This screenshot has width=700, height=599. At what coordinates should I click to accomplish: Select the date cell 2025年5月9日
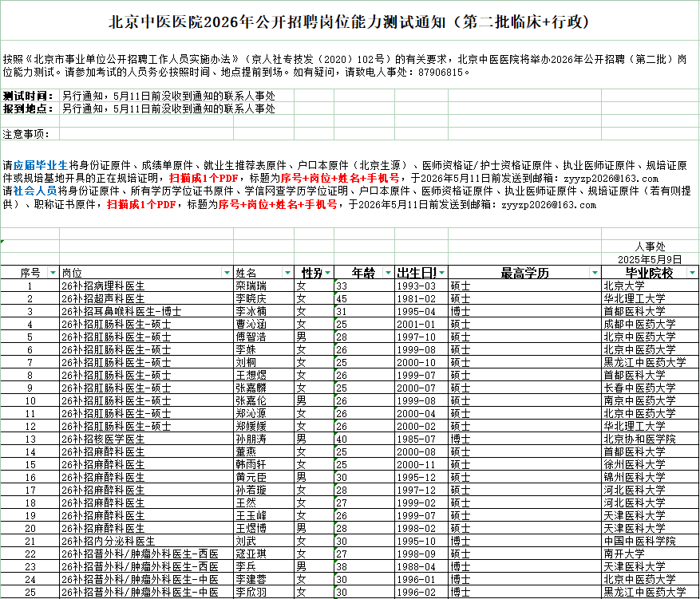click(x=650, y=259)
